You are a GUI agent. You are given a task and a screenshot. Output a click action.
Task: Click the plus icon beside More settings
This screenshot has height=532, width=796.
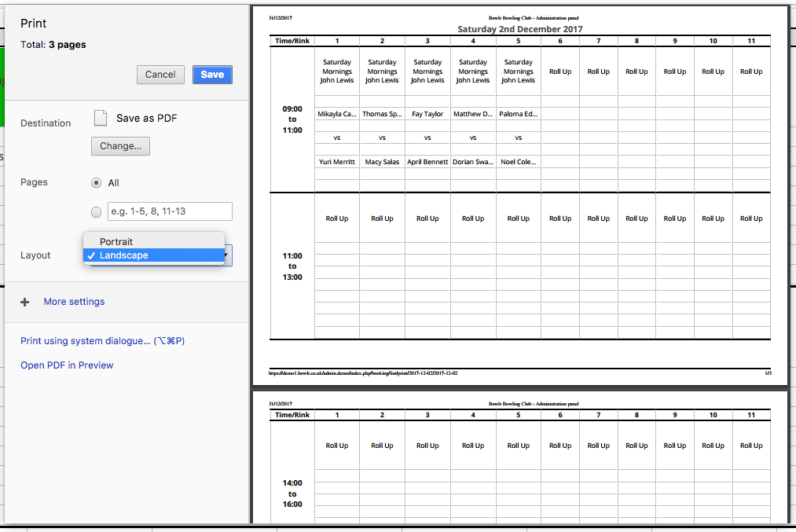pyautogui.click(x=24, y=302)
